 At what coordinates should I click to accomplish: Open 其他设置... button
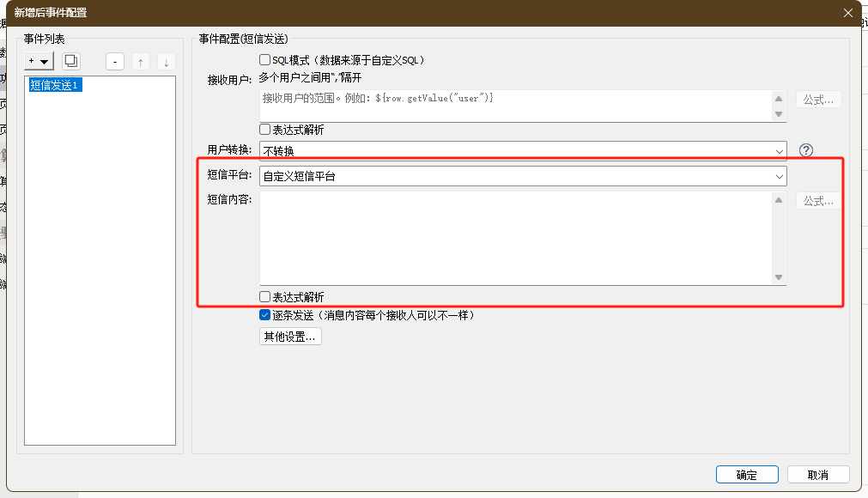(x=290, y=337)
